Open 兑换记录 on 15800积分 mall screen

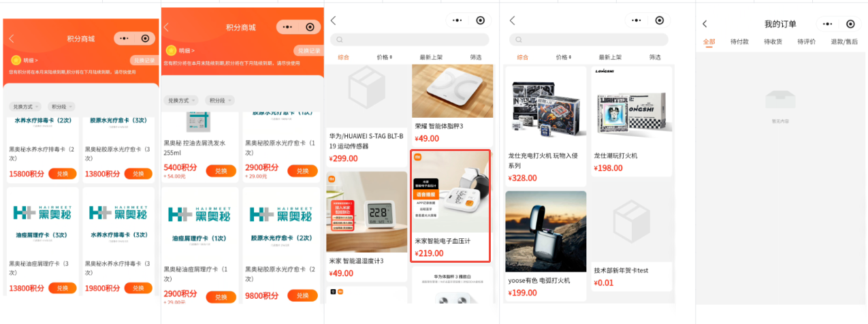tap(143, 61)
